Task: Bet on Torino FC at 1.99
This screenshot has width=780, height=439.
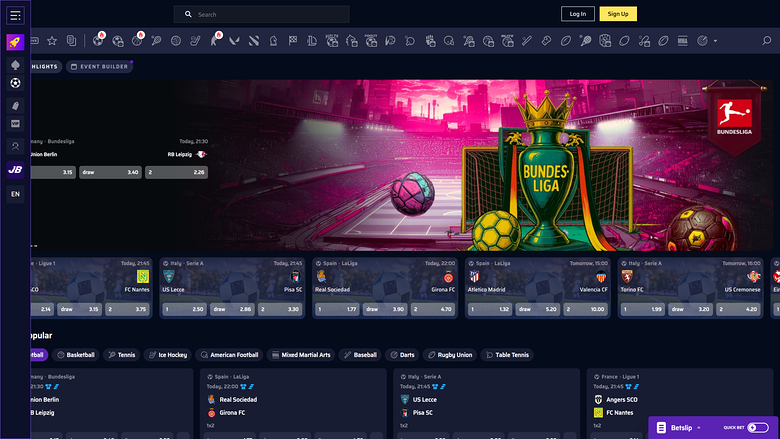Action: click(x=643, y=309)
